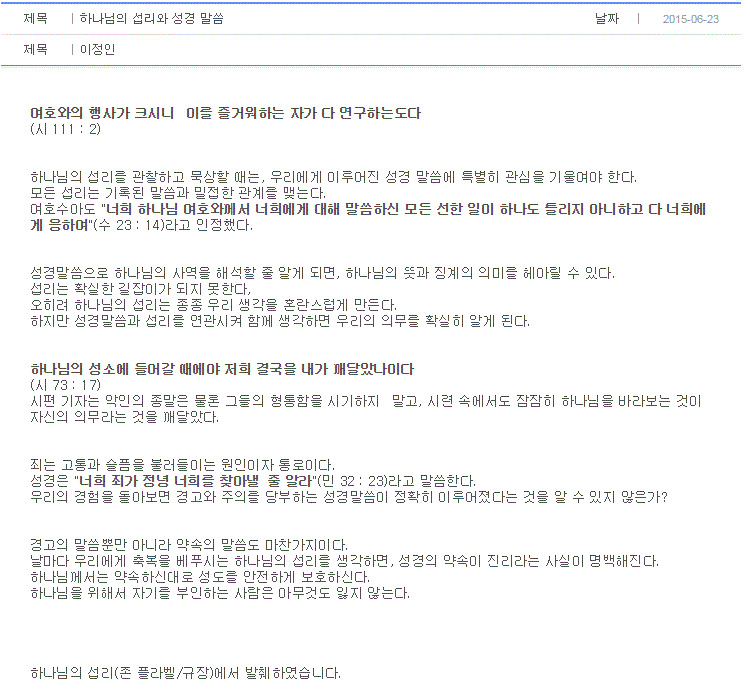This screenshot has height=691, width=750.
Task: Click the line starting 시편 기자는 악인의 종말은
Action: pyautogui.click(x=366, y=401)
